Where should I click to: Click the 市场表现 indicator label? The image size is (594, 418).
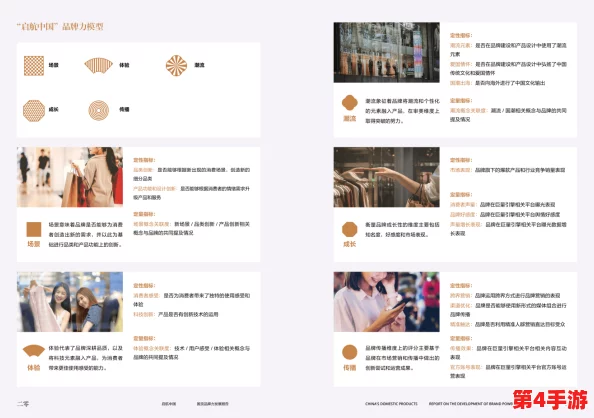coord(461,170)
